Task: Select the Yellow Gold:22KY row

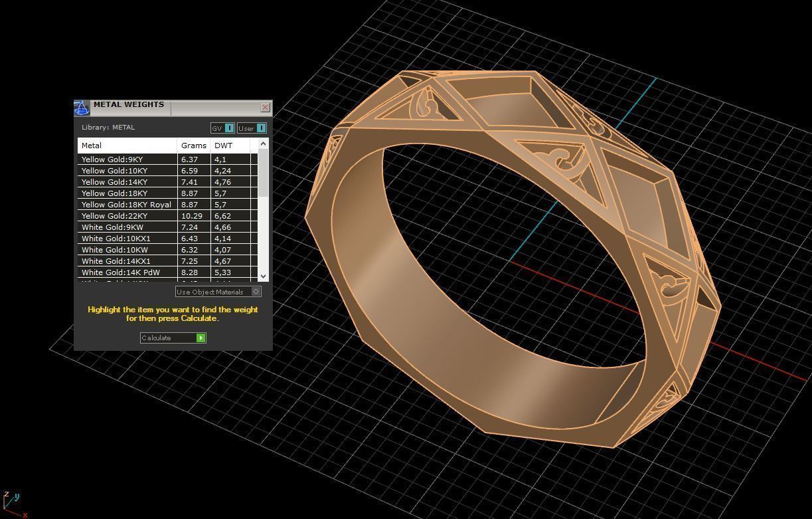Action: [x=167, y=216]
